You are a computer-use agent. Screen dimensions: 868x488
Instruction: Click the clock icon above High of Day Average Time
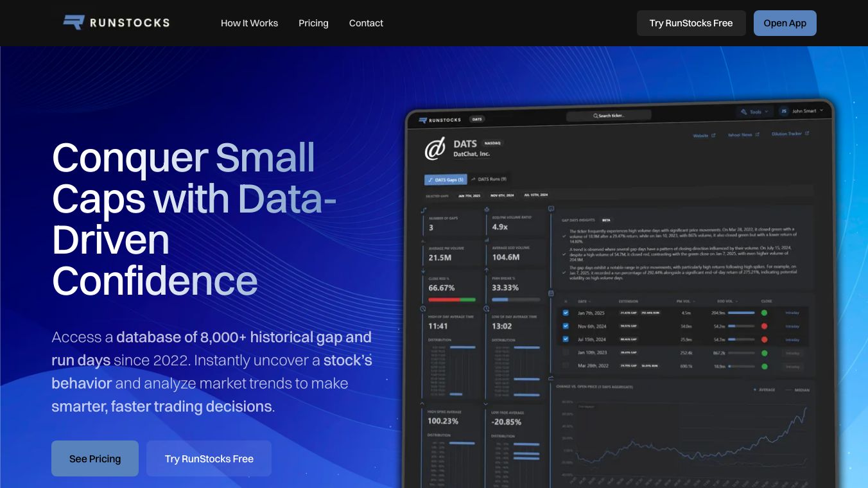click(x=423, y=309)
